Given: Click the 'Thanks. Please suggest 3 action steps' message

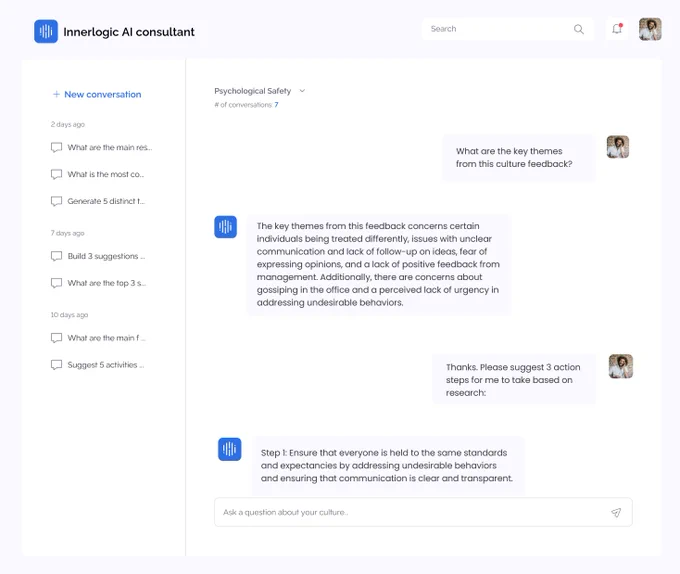Looking at the screenshot, I should pos(514,380).
